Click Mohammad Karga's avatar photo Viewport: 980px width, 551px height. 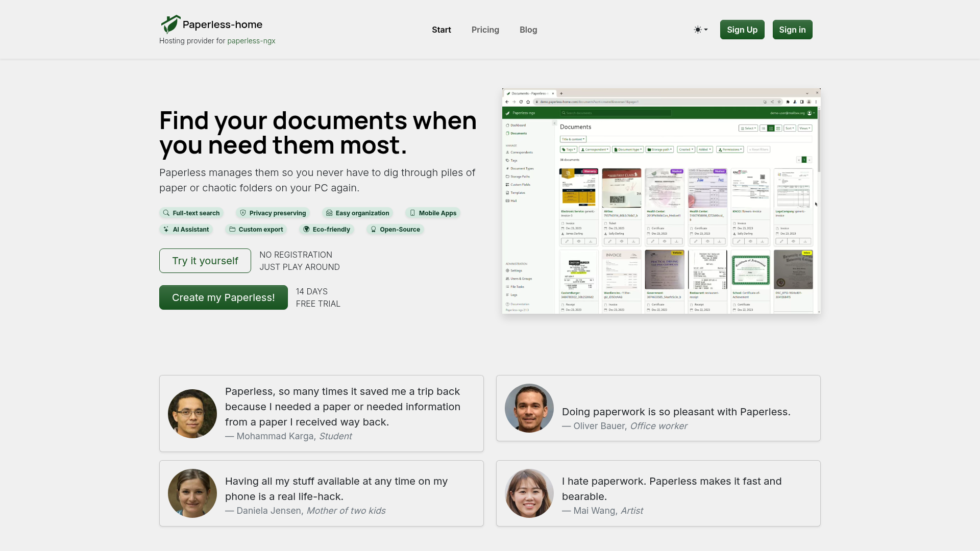pos(192,414)
